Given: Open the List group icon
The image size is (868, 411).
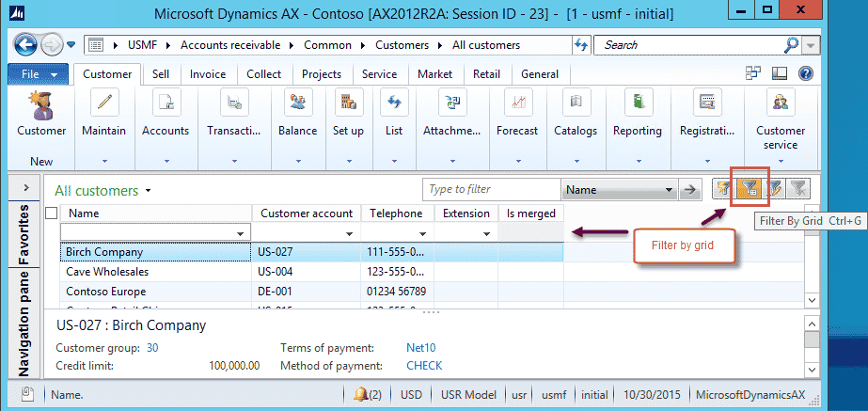Looking at the screenshot, I should (x=394, y=102).
